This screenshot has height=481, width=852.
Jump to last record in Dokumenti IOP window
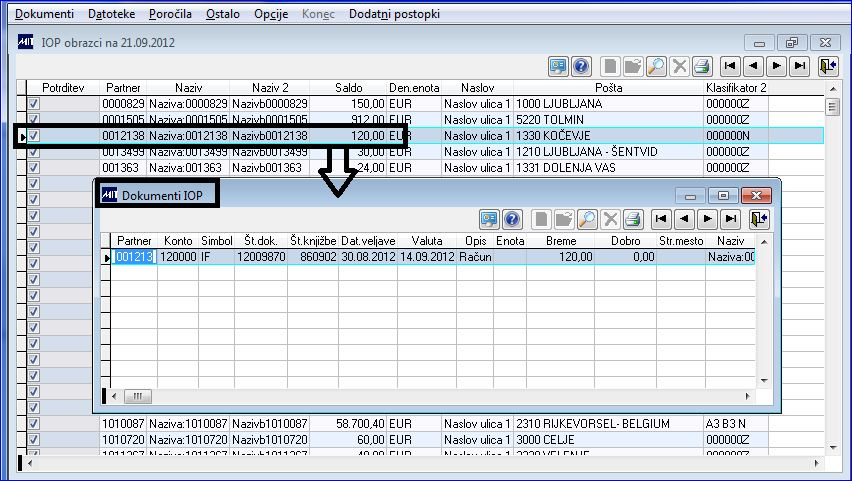(x=731, y=220)
